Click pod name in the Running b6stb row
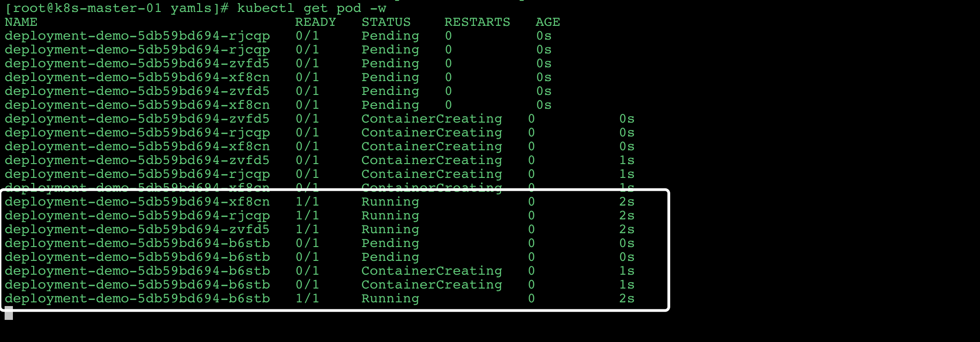Image resolution: width=980 pixels, height=342 pixels. (137, 299)
